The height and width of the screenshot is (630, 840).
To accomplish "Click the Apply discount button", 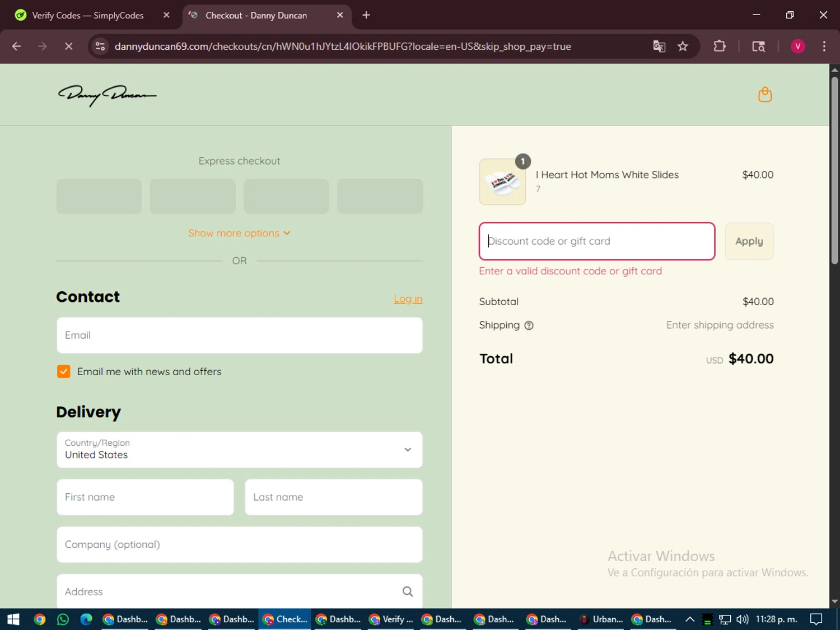I will coord(749,241).
